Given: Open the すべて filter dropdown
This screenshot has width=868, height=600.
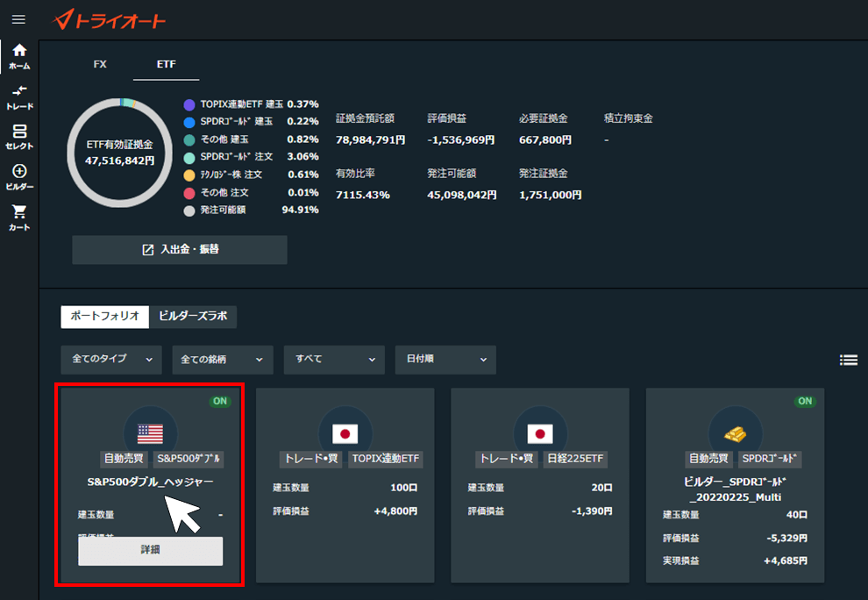Looking at the screenshot, I should pos(334,360).
